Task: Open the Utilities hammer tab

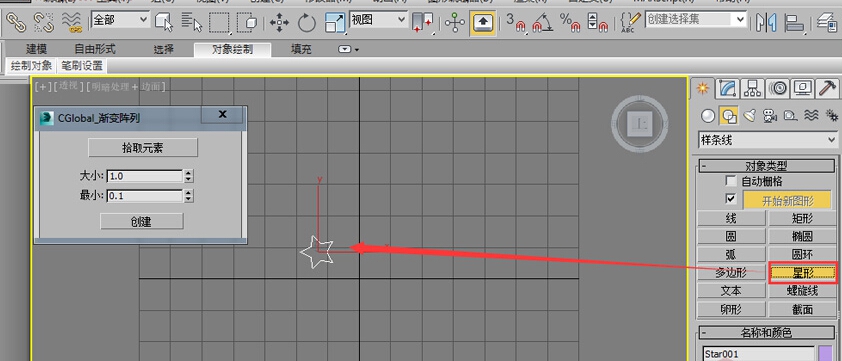Action: [828, 88]
